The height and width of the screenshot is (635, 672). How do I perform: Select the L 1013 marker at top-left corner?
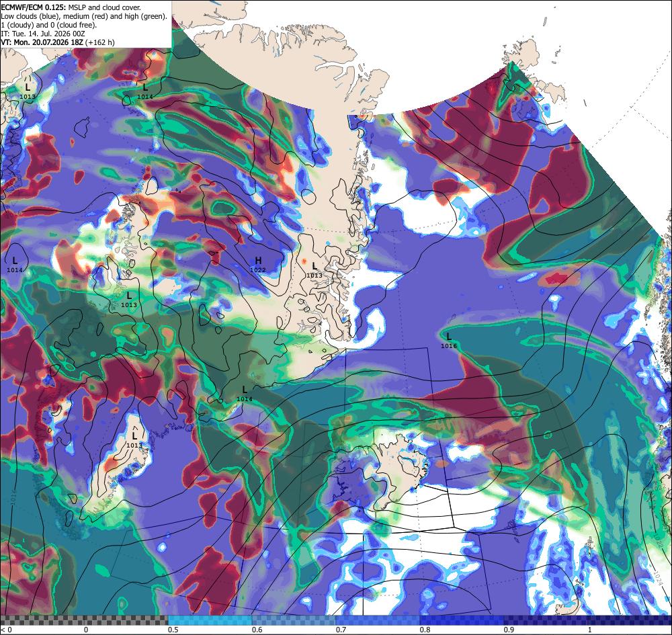28,91
